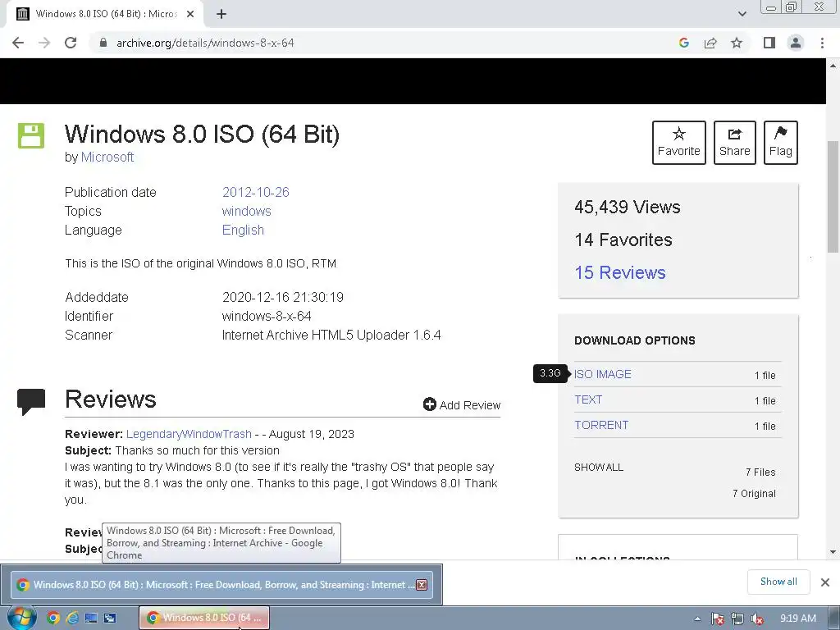The width and height of the screenshot is (840, 630).
Task: Expand the tab search chevron
Action: point(742,14)
